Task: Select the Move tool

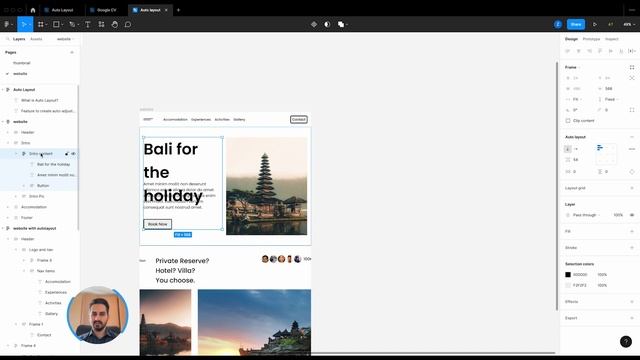Action: (x=24, y=24)
